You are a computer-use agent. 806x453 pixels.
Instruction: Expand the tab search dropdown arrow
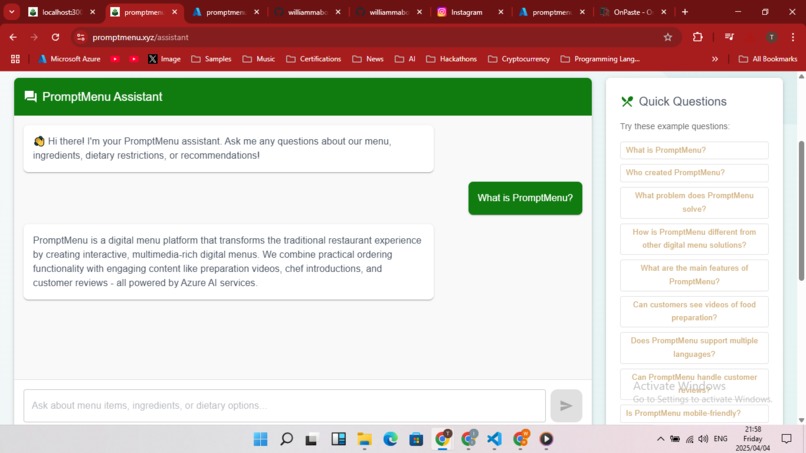pos(11,12)
